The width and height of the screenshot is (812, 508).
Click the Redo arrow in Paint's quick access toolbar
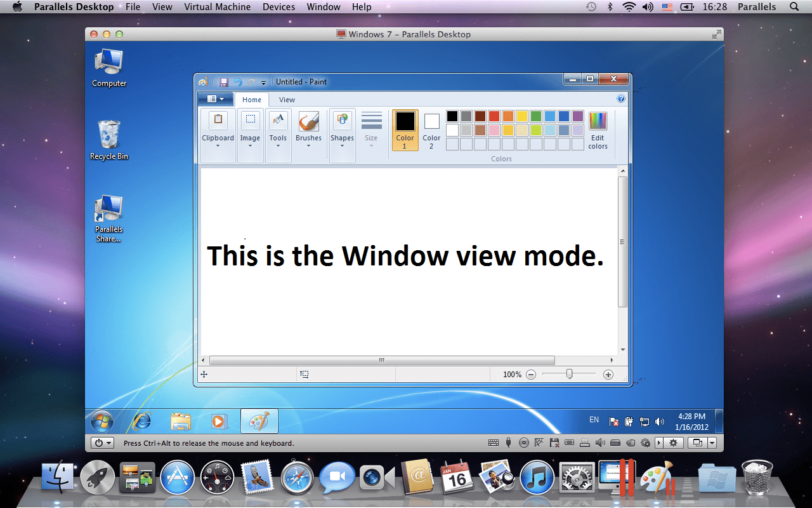coord(251,82)
